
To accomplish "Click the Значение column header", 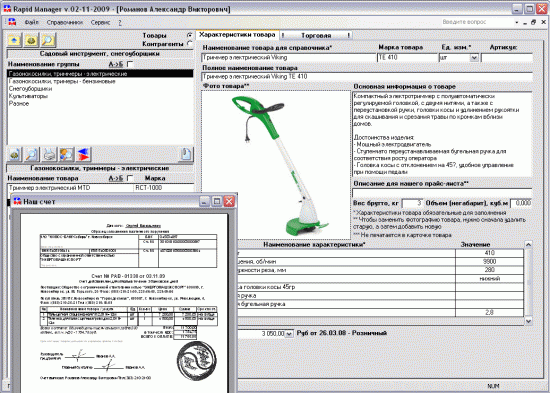I will tap(475, 245).
